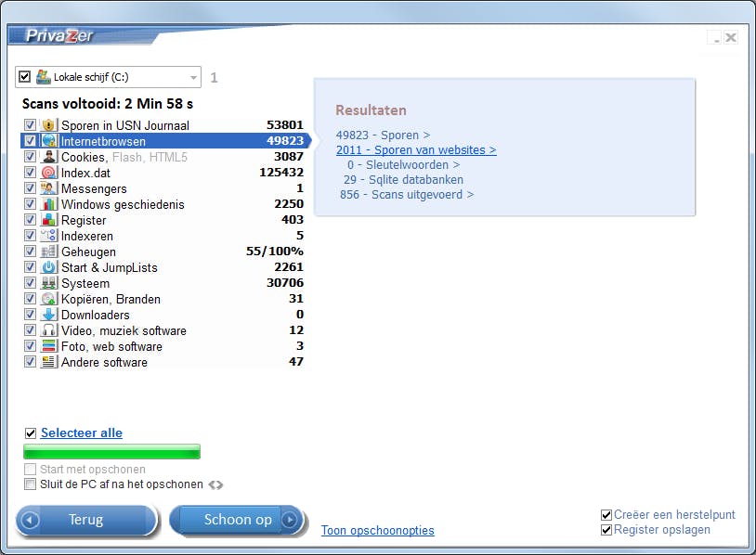
Task: Click the headphones icon for Video, muziek software
Action: [48, 330]
